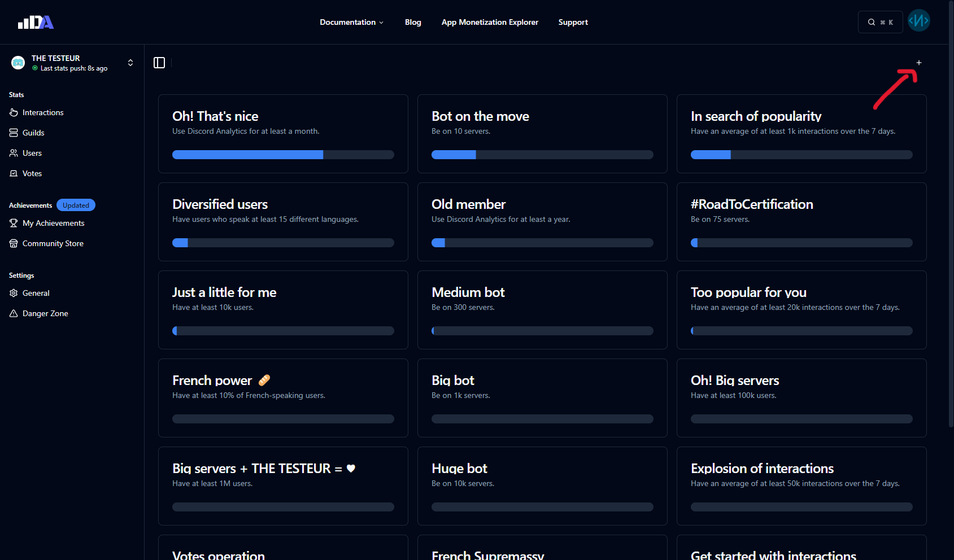The image size is (954, 560).
Task: Go to Community Store
Action: pyautogui.click(x=53, y=243)
